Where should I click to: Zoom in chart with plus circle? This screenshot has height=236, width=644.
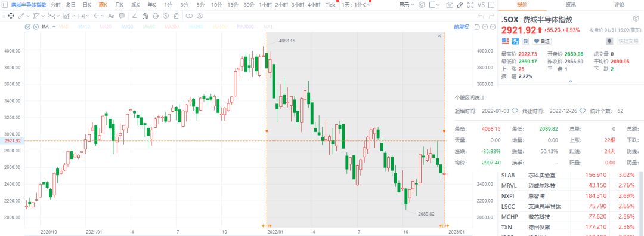click(x=493, y=27)
